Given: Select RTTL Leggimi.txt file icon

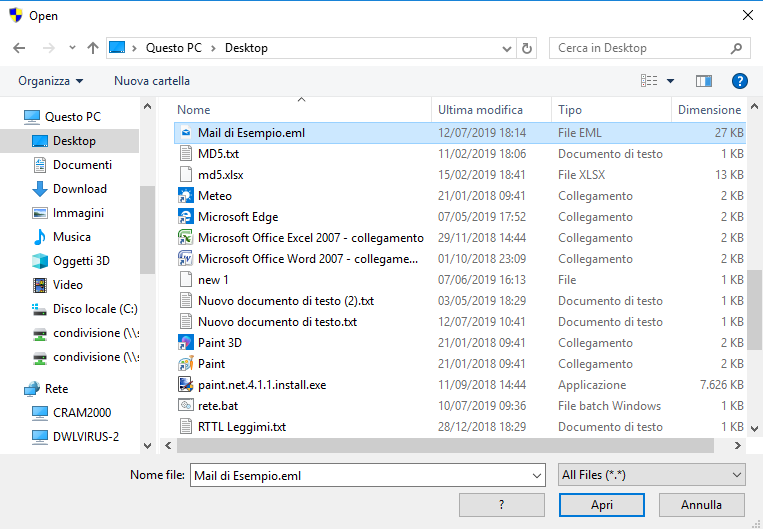Looking at the screenshot, I should tap(185, 427).
